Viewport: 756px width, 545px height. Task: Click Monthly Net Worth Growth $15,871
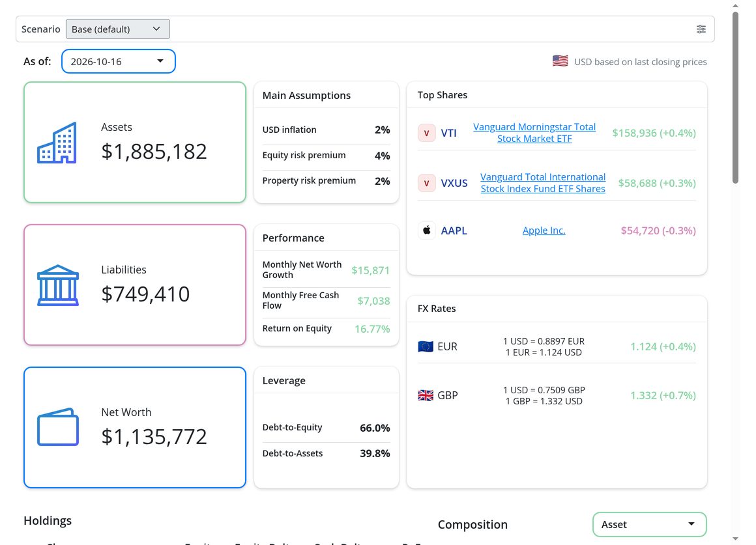370,270
